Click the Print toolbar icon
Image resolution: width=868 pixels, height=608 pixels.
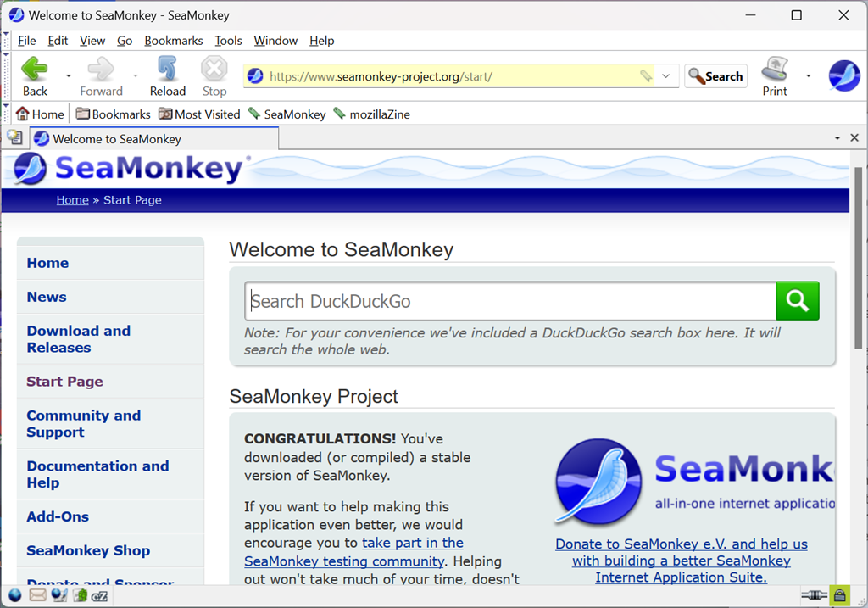click(775, 75)
